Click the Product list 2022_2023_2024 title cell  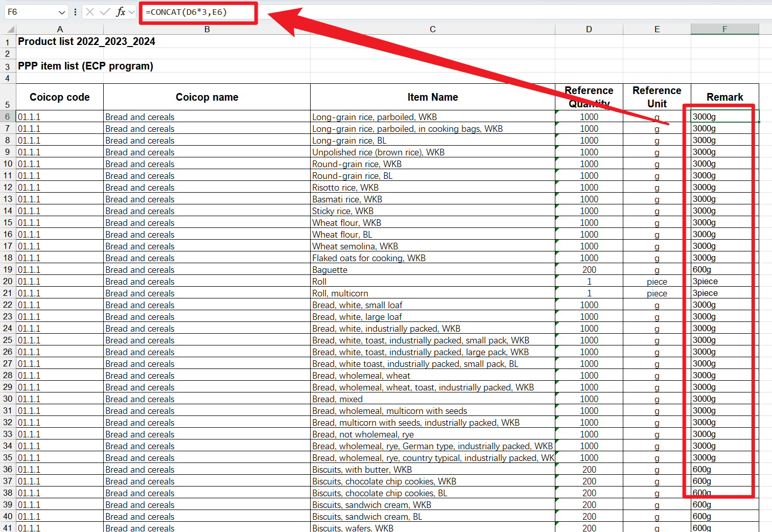coord(86,41)
